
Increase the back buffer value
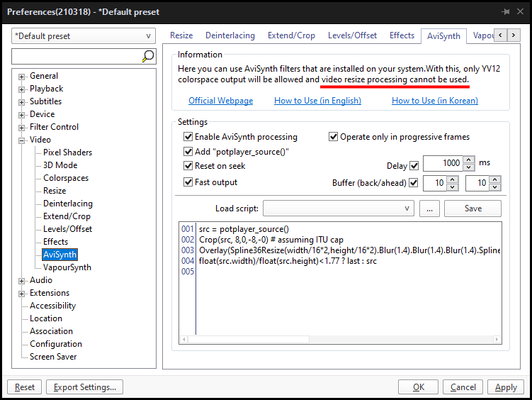point(453,179)
